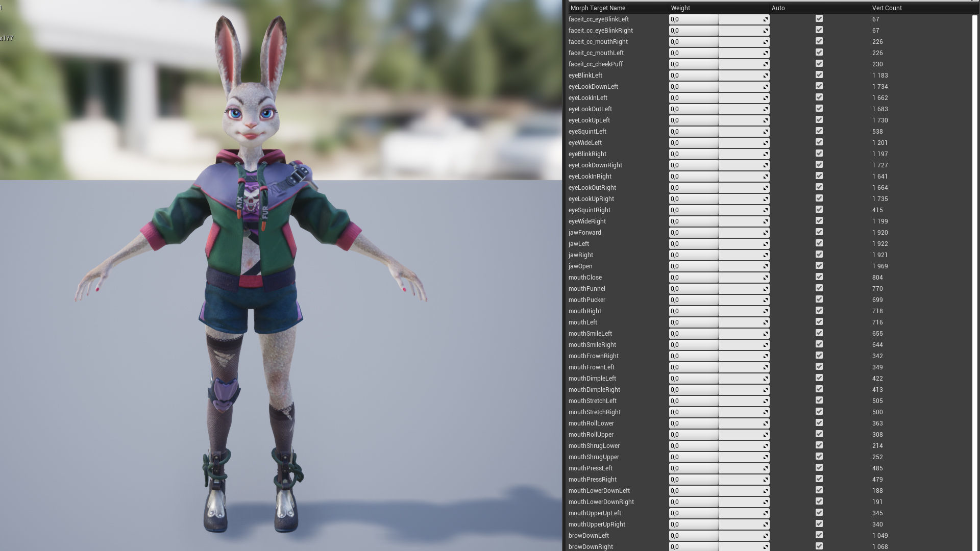Select the eyeSquintRight morph target name

point(590,210)
